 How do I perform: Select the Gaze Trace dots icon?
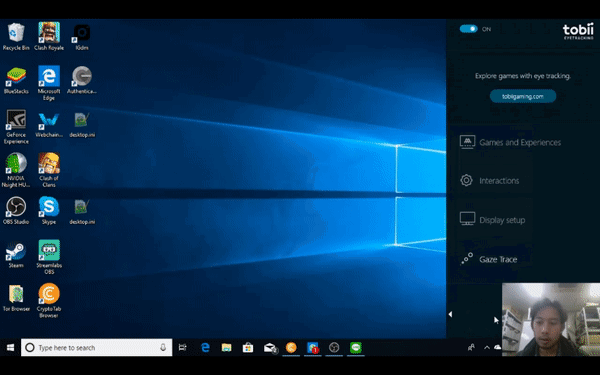(x=466, y=259)
